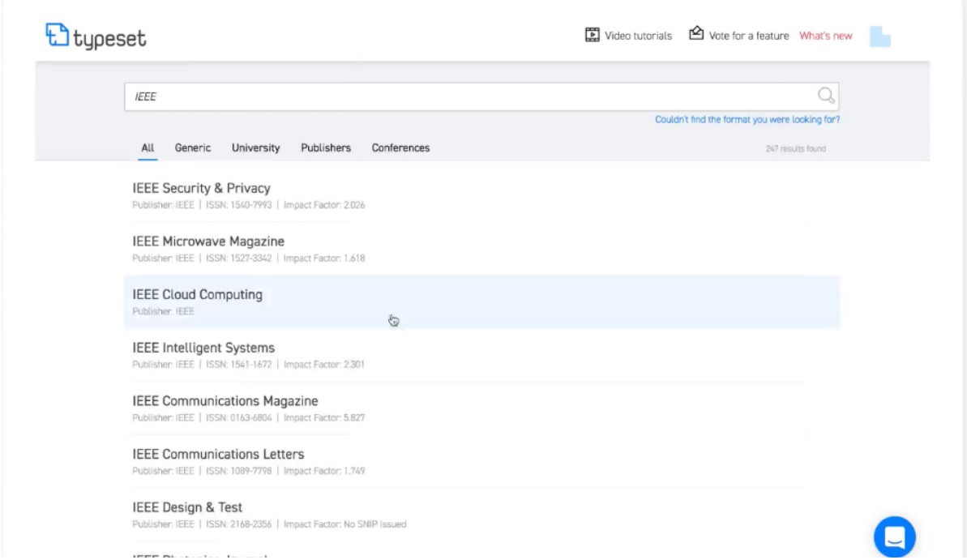This screenshot has width=967, height=560.
Task: Click the Vote for a feature envelope icon
Action: tap(695, 34)
